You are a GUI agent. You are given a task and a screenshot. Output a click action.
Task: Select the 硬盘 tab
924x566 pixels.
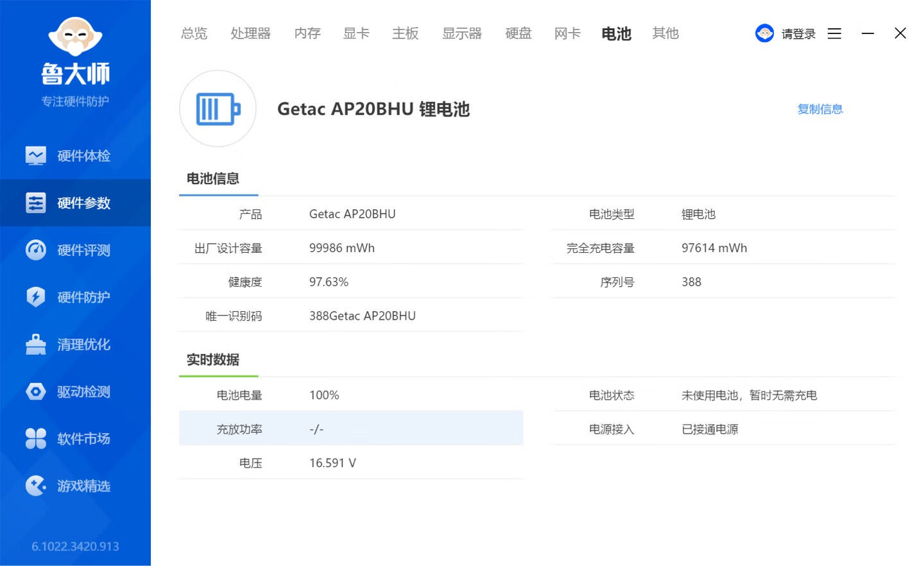pos(518,33)
